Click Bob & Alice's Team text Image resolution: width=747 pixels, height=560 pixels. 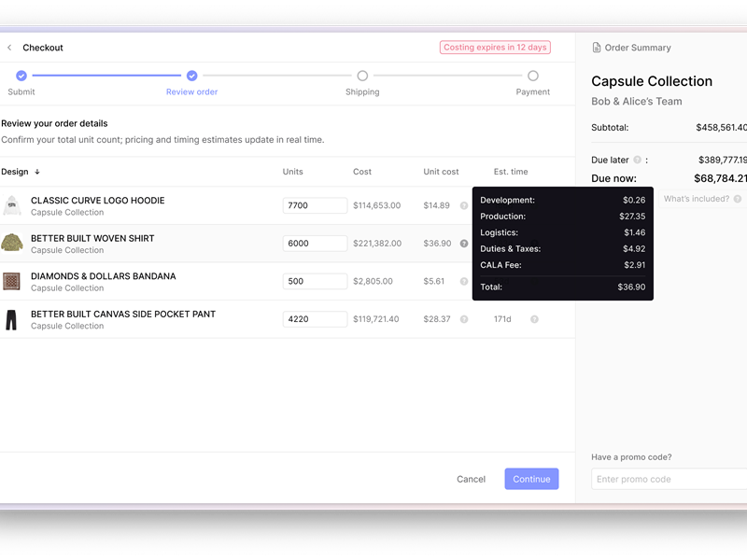tap(637, 102)
